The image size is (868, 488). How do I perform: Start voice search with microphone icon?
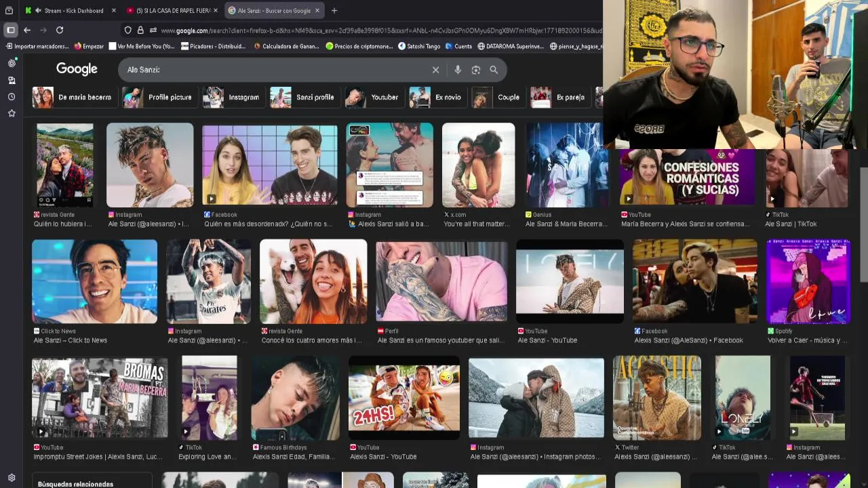point(458,70)
